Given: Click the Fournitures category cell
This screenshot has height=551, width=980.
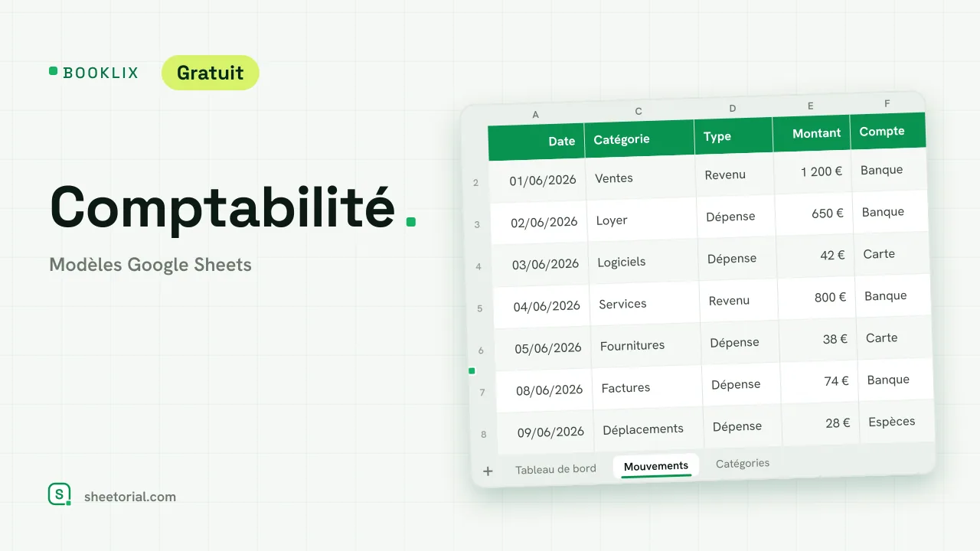Looking at the screenshot, I should pos(646,345).
